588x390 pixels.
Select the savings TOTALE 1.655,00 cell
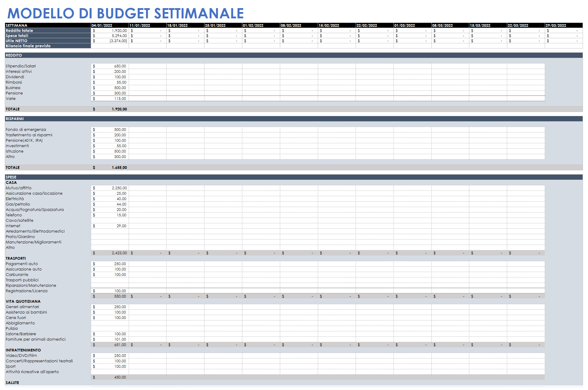pyautogui.click(x=110, y=168)
